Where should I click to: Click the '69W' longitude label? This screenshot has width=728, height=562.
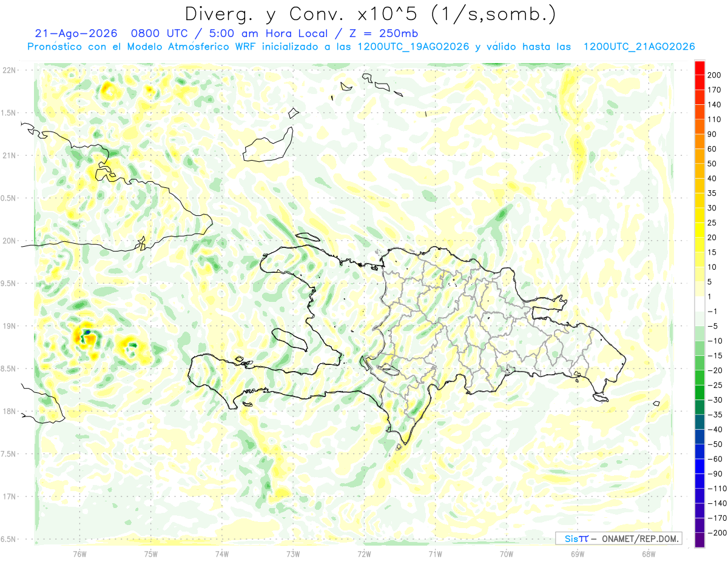pyautogui.click(x=578, y=554)
